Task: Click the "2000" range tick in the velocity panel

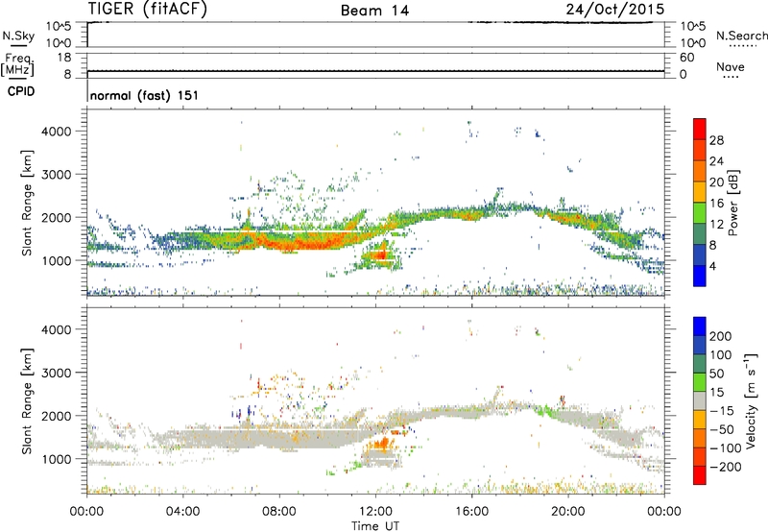Action: 57,416
